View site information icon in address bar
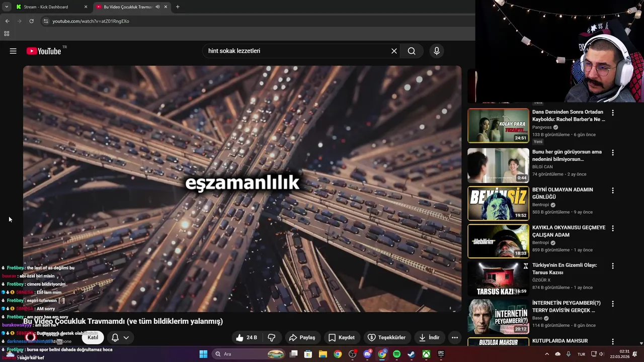The image size is (644, 362). coord(46,21)
